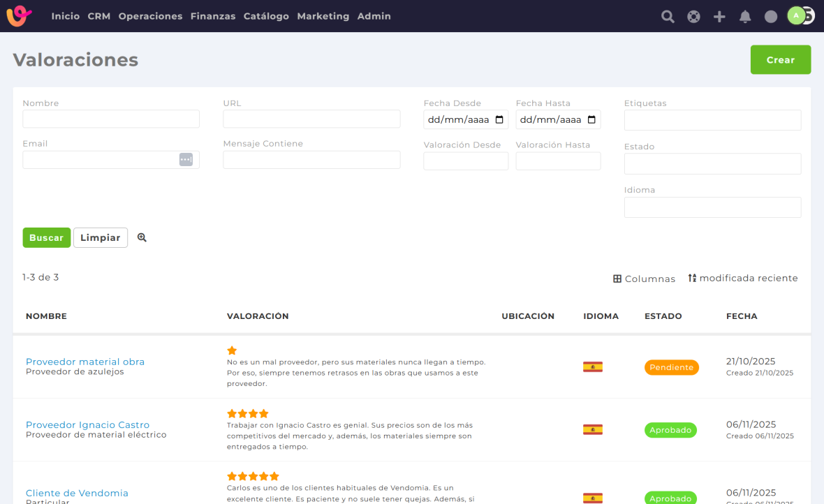
Task: Open the Finanzas menu
Action: [213, 16]
